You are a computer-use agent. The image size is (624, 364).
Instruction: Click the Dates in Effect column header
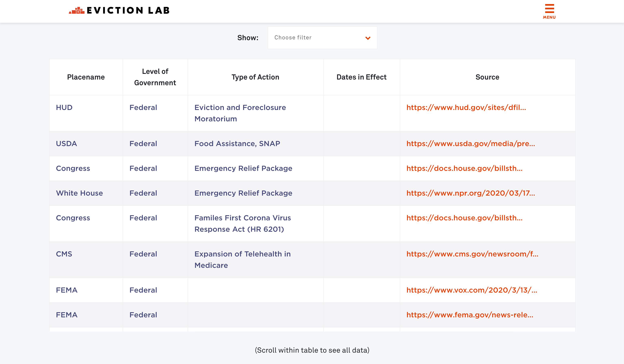[362, 77]
